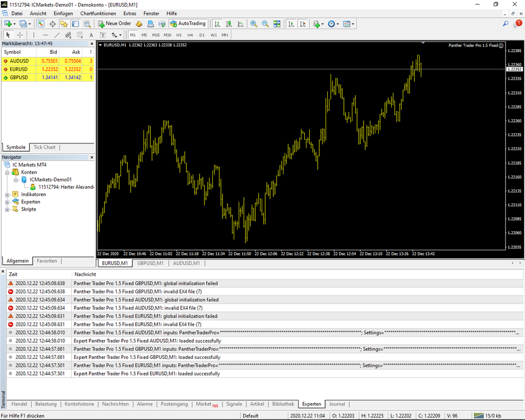Toggle the chart auto scroll button
This screenshot has height=420, width=525.
(x=291, y=24)
